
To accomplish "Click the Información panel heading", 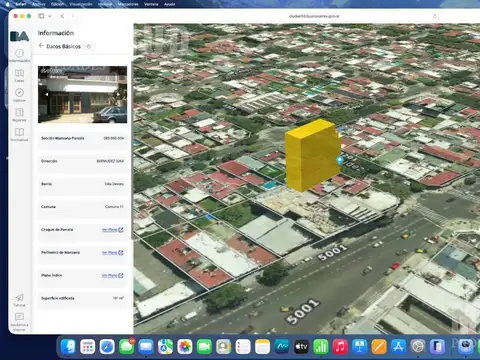I will (x=56, y=33).
